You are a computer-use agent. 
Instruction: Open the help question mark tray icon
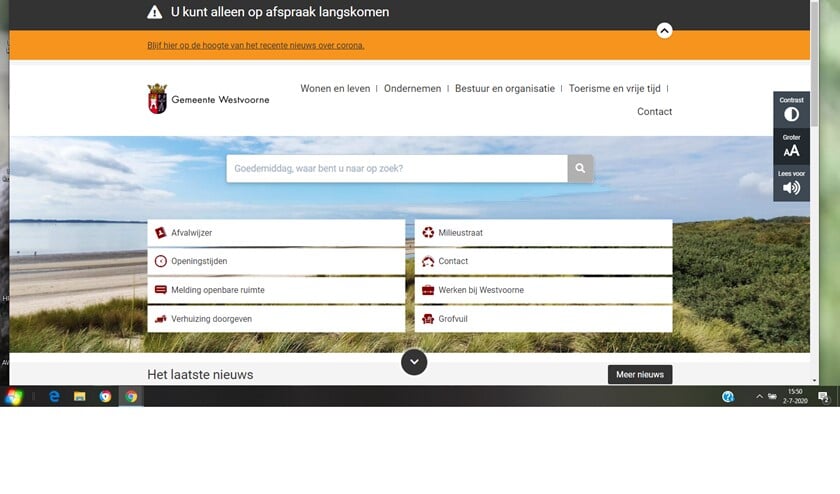click(728, 396)
